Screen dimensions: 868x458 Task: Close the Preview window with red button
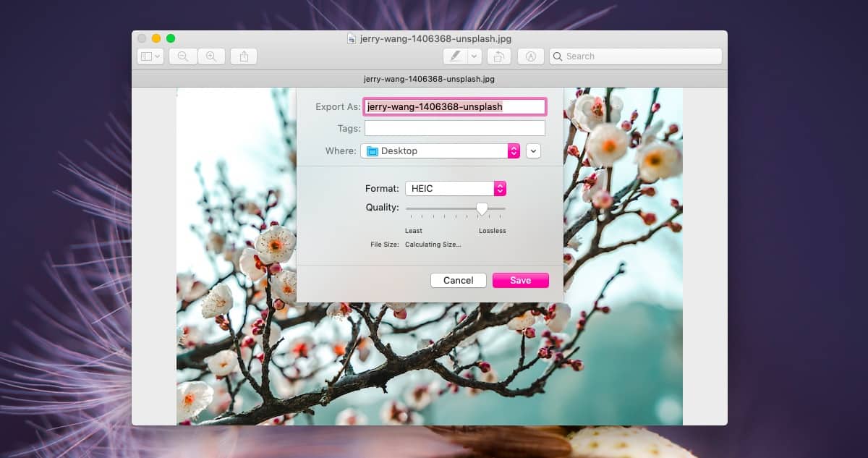click(x=142, y=39)
